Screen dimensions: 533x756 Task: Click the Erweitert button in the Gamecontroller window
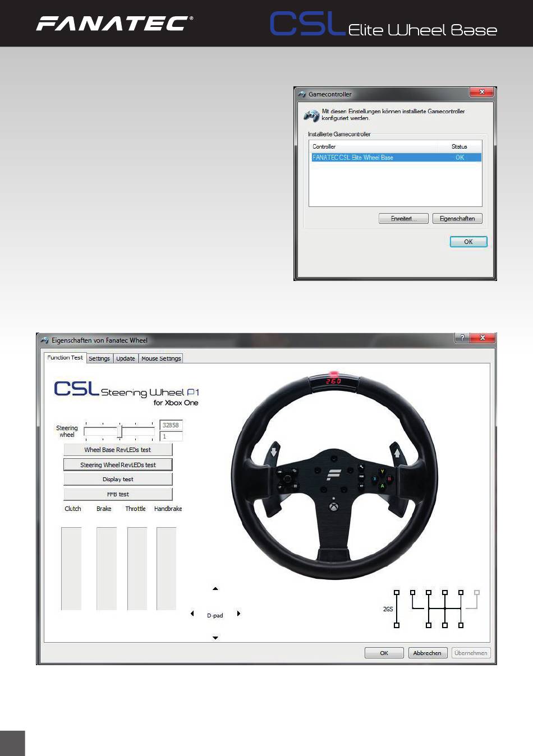pyautogui.click(x=403, y=219)
